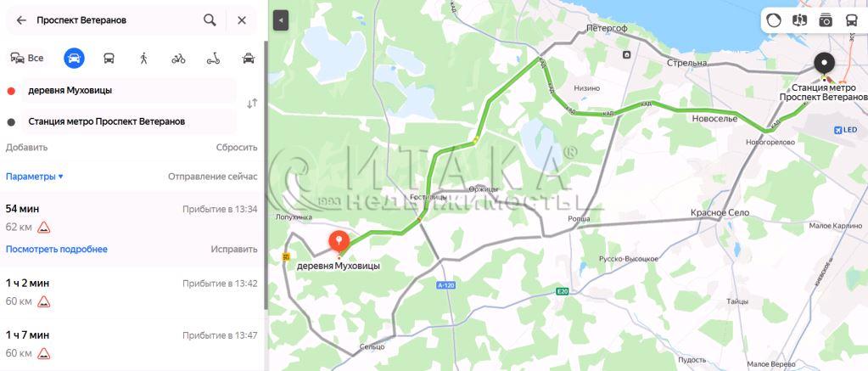Image resolution: width=868 pixels, height=371 pixels.
Task: Click the Сбросить reset button
Action: 237,147
